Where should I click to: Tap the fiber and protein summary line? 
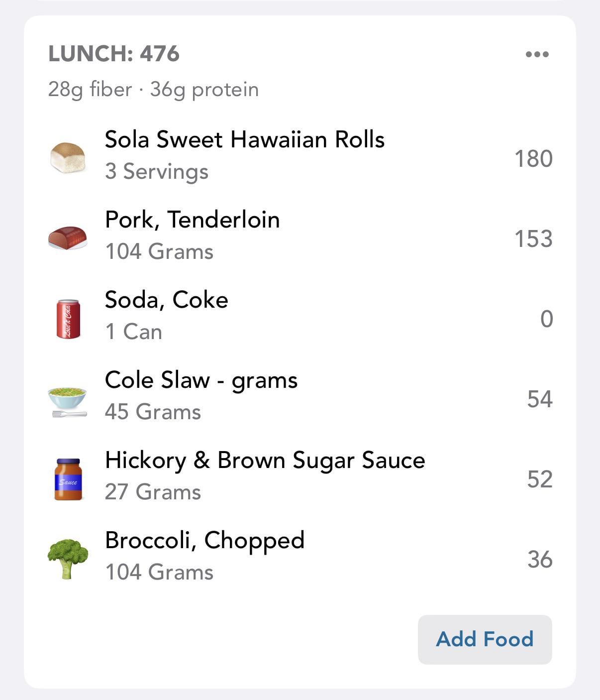point(153,90)
